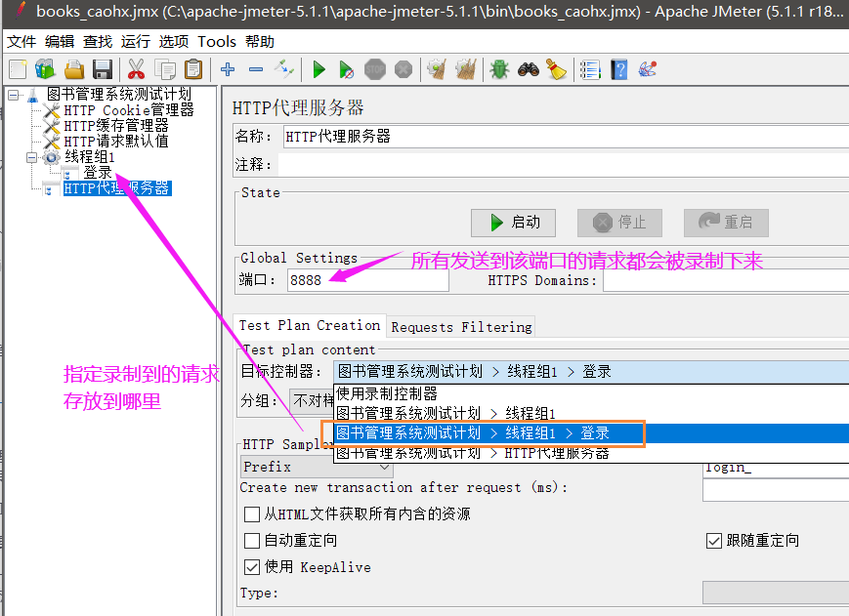Image resolution: width=849 pixels, height=616 pixels.
Task: Click the New test plan icon
Action: pyautogui.click(x=18, y=69)
